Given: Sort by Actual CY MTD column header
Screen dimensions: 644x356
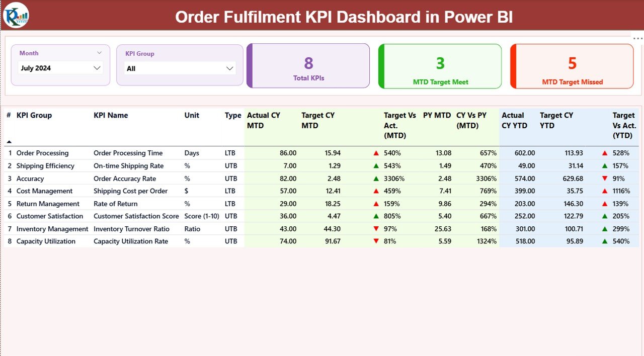Looking at the screenshot, I should [263, 120].
